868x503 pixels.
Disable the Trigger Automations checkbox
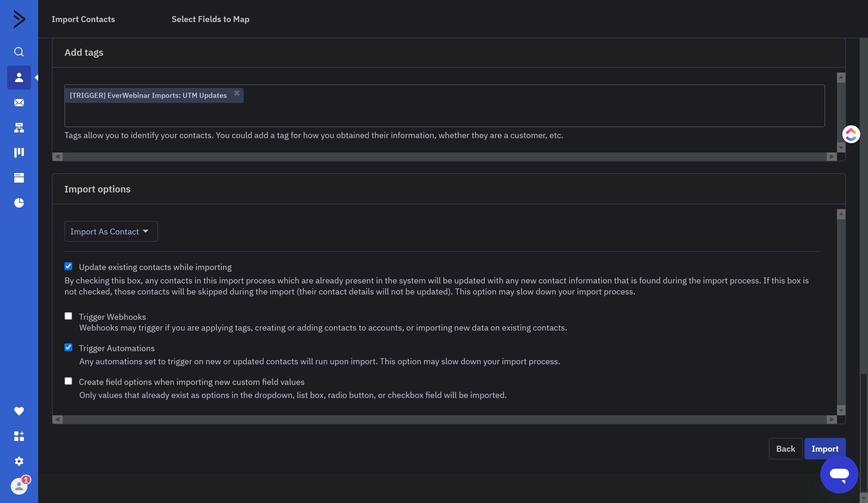[x=68, y=348]
